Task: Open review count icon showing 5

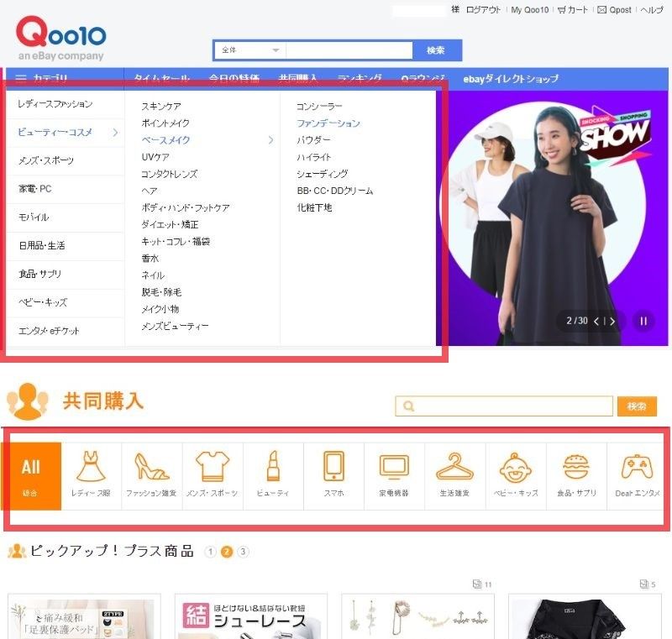Action: [x=643, y=584]
